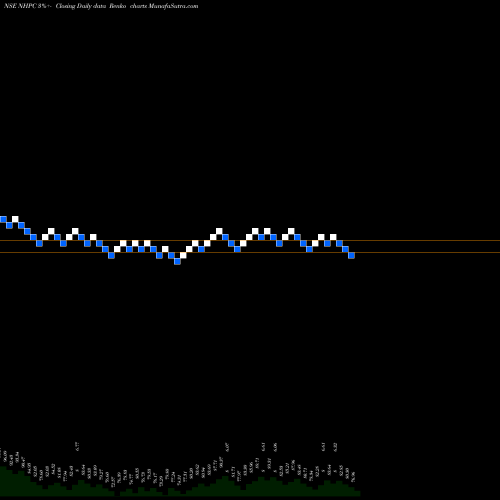500x500 pixels.
Task: Click the lower orange horizontal price line
Action: [x=250, y=252]
